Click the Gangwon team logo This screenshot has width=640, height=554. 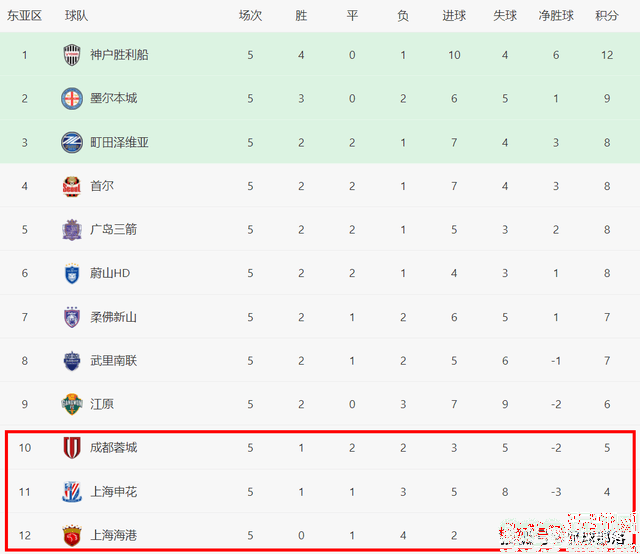[72, 404]
